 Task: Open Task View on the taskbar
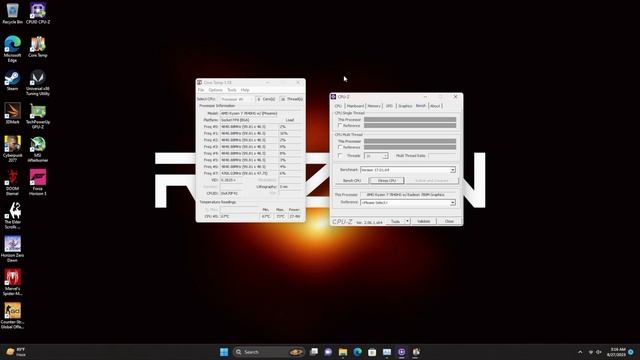pos(314,352)
